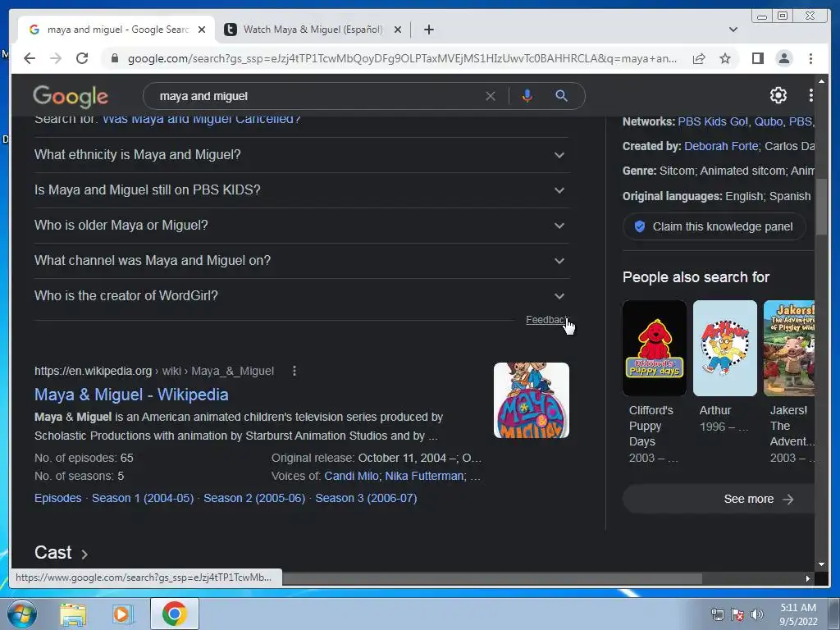Open the Candi Milo link
This screenshot has height=630, width=840.
pos(351,476)
